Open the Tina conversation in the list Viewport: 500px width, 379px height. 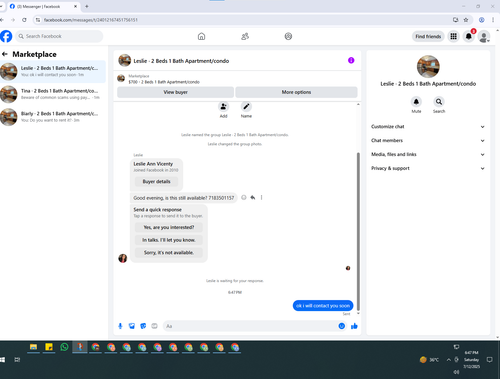[x=53, y=94]
